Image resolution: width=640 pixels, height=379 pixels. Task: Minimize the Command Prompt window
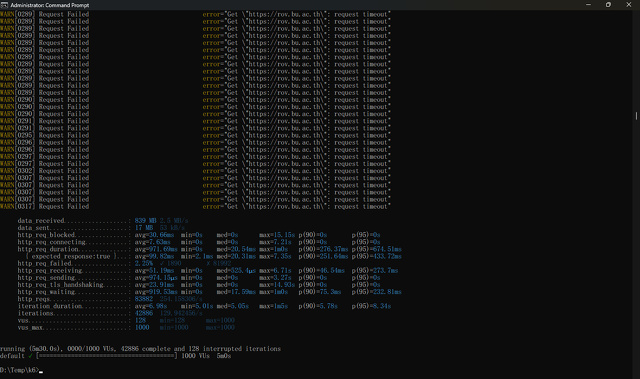tap(588, 4)
